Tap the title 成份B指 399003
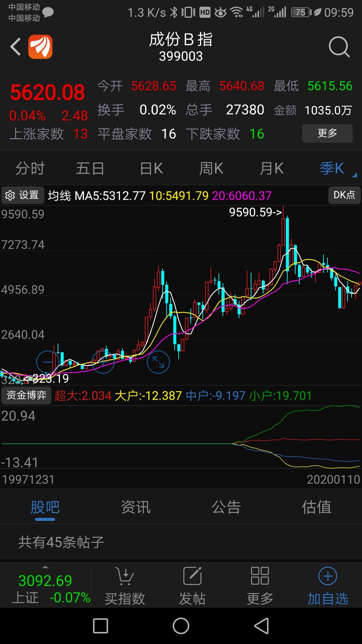362x644 pixels. click(x=181, y=47)
